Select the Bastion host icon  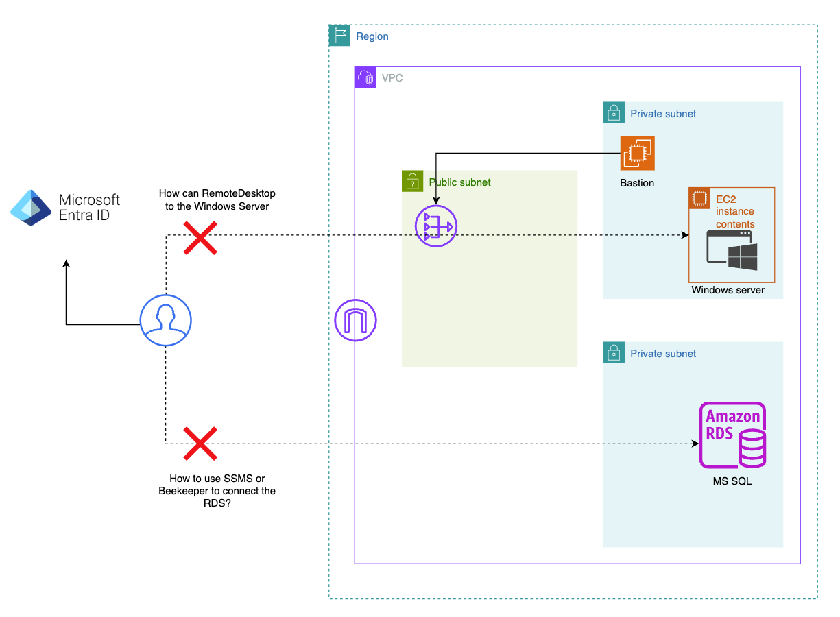(x=637, y=152)
